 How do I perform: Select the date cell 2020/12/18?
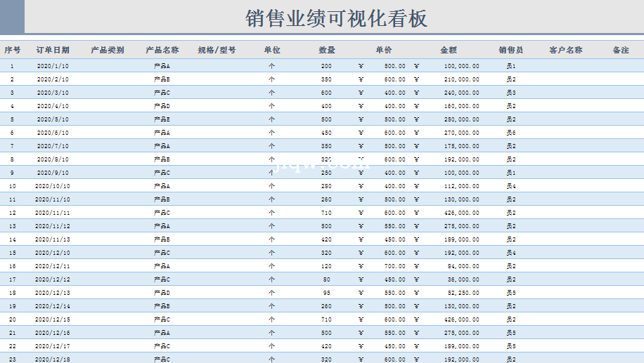[53, 359]
